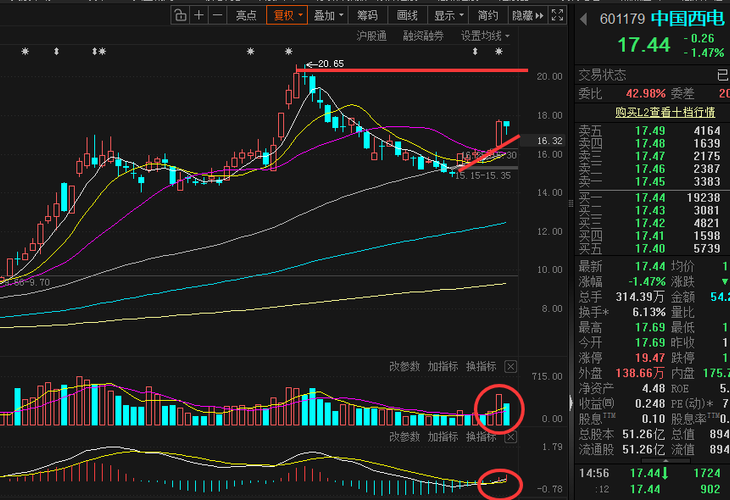The height and width of the screenshot is (500, 730).
Task: Click the 隐藏 double-arrow button
Action: [x=527, y=15]
